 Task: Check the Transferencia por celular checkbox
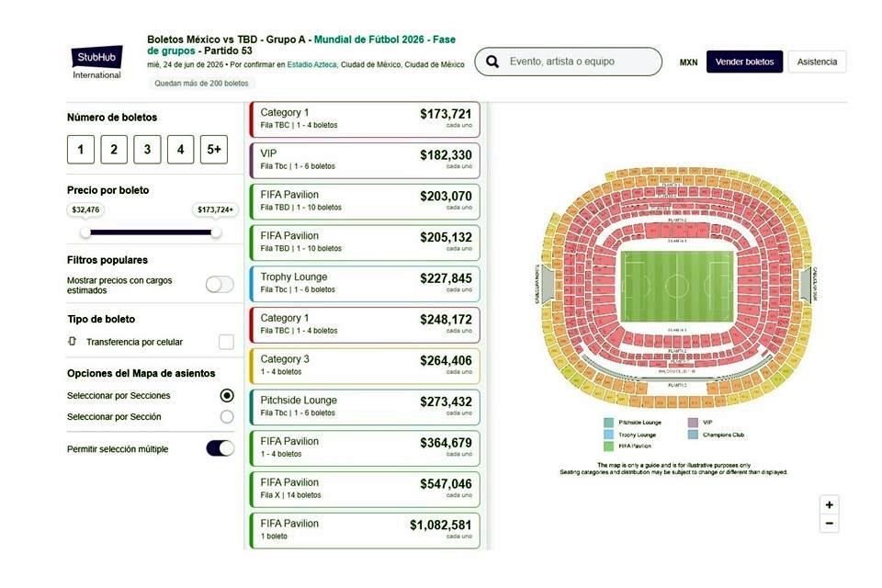pos(226,342)
